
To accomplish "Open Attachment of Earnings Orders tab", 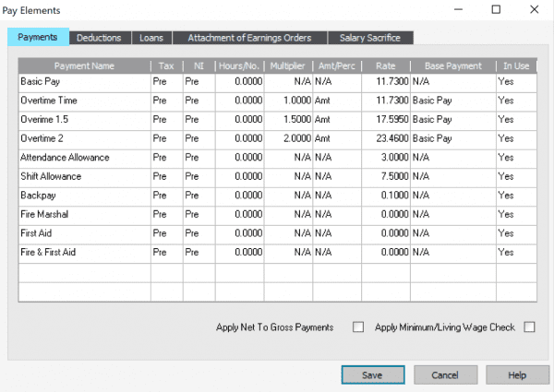I will pyautogui.click(x=250, y=38).
